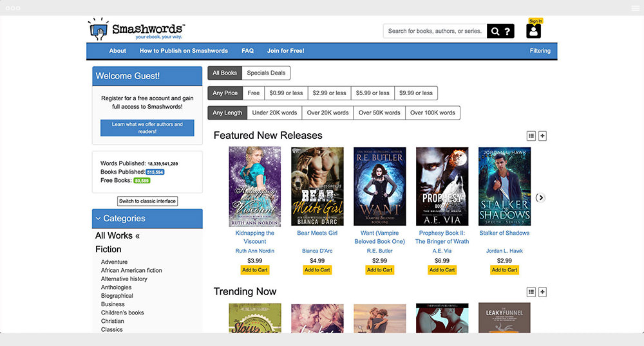
Task: Select the All Books tab
Action: (x=225, y=73)
